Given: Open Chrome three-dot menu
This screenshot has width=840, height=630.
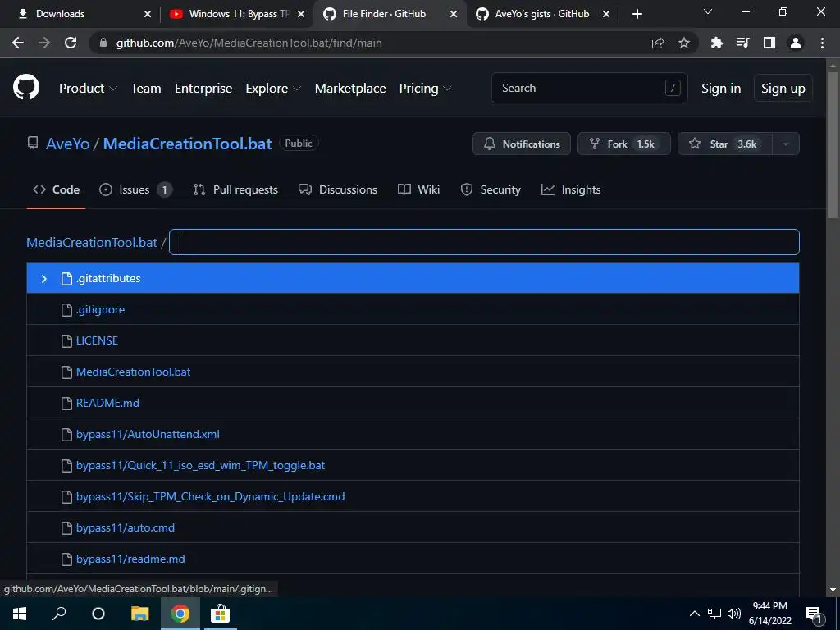Looking at the screenshot, I should [822, 43].
